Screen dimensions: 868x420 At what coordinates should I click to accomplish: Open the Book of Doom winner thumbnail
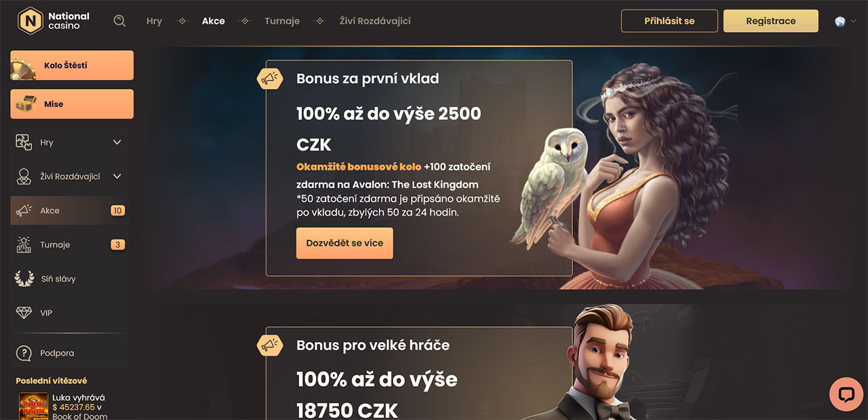coord(33,406)
